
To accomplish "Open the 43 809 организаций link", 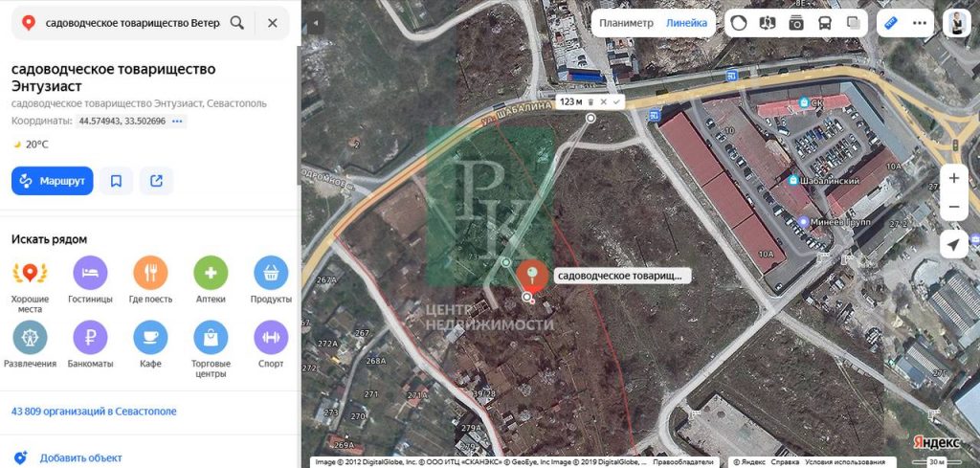I will [x=94, y=412].
